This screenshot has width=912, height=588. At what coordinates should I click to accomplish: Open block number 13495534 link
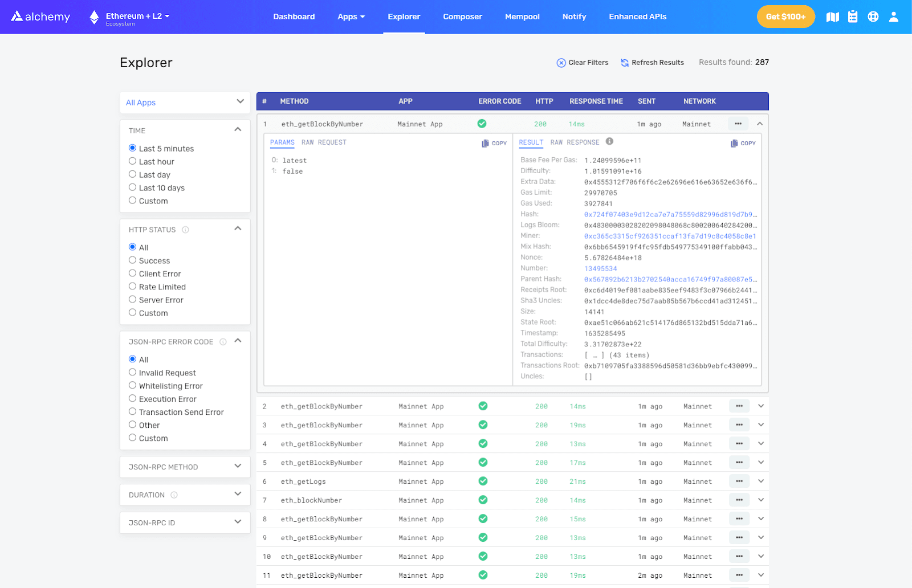(601, 268)
